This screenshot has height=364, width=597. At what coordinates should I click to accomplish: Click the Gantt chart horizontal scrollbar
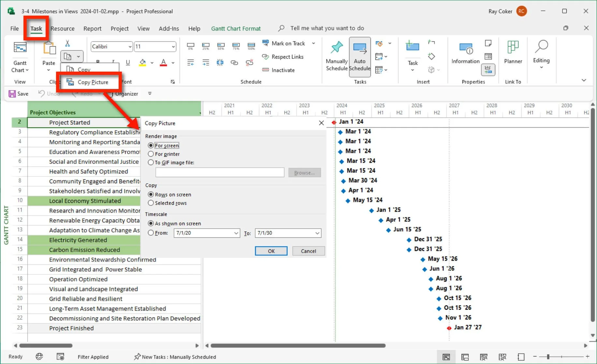[x=298, y=345]
